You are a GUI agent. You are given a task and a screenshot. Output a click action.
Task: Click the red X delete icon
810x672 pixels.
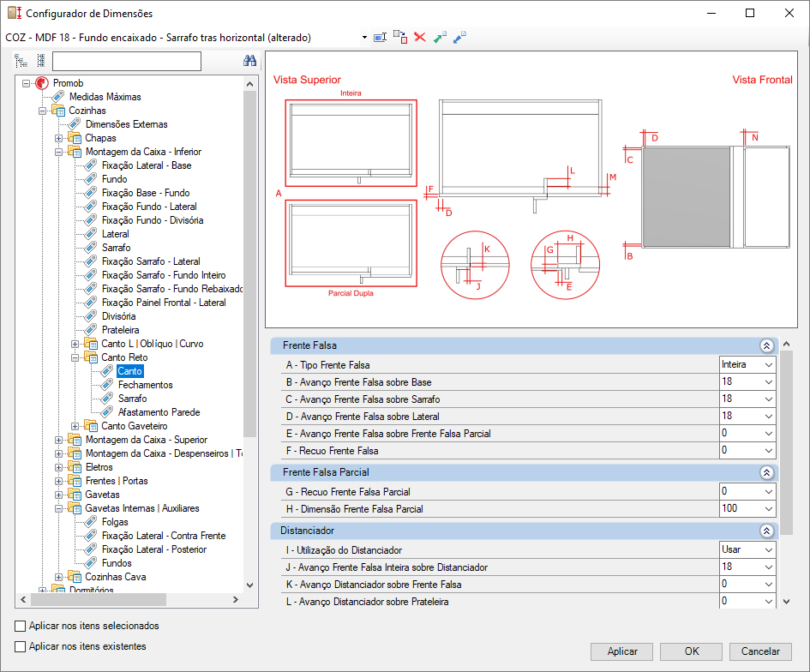[420, 37]
